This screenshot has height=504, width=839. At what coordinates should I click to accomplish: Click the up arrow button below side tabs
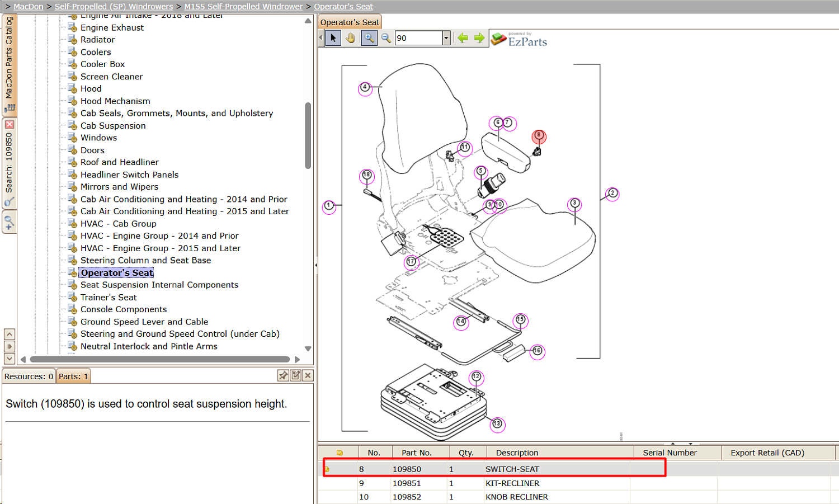[10, 334]
